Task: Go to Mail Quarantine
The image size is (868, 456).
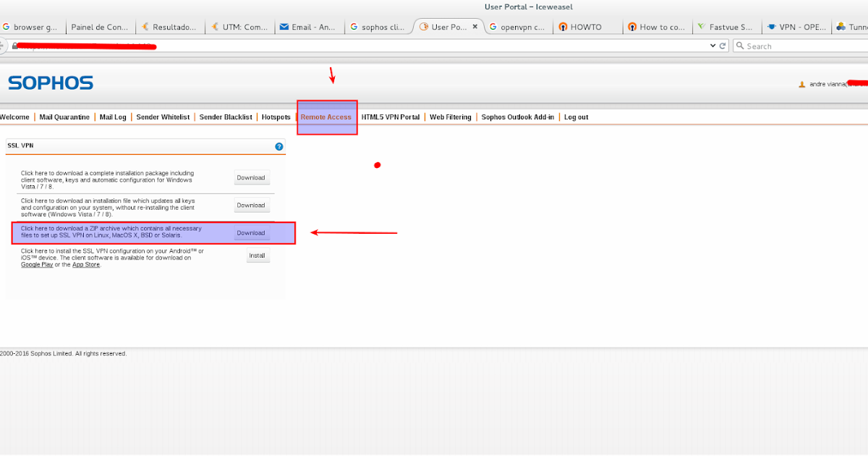Action: click(x=64, y=117)
